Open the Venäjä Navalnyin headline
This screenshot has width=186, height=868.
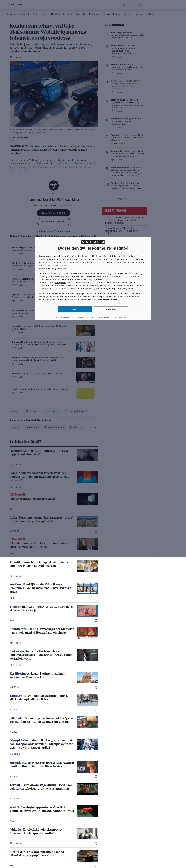point(42,809)
